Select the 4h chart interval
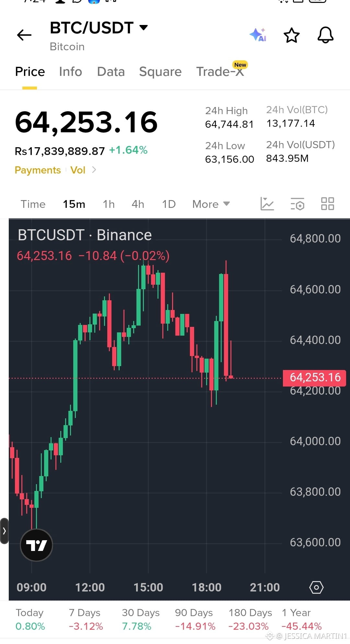Viewport: 350px width, 644px height. pyautogui.click(x=138, y=204)
